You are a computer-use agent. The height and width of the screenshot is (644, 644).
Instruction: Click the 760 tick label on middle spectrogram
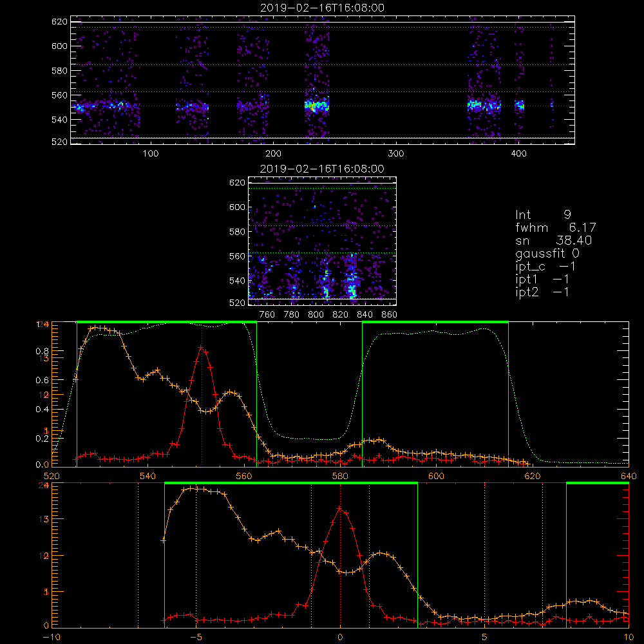click(x=267, y=315)
